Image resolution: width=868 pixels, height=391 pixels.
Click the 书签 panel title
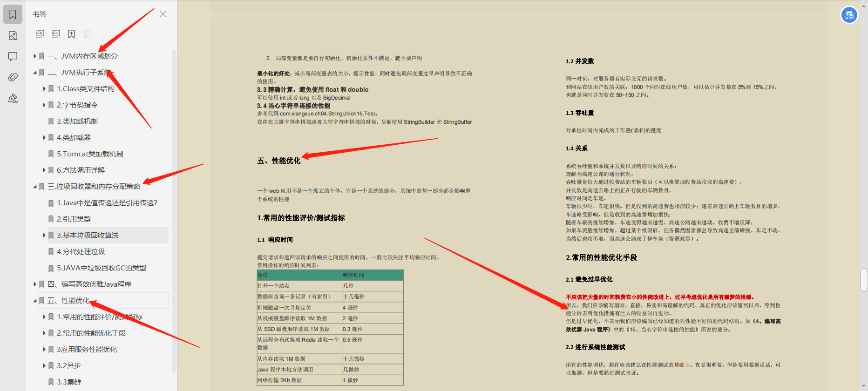pyautogui.click(x=40, y=14)
